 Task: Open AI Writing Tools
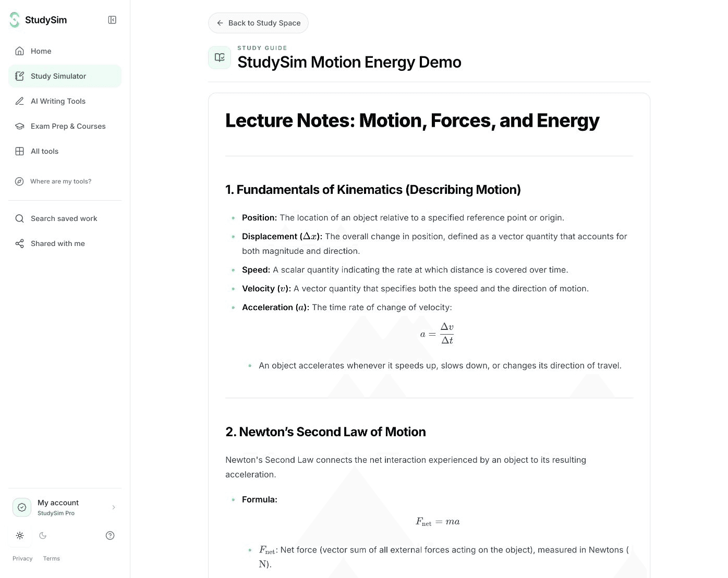point(65,101)
